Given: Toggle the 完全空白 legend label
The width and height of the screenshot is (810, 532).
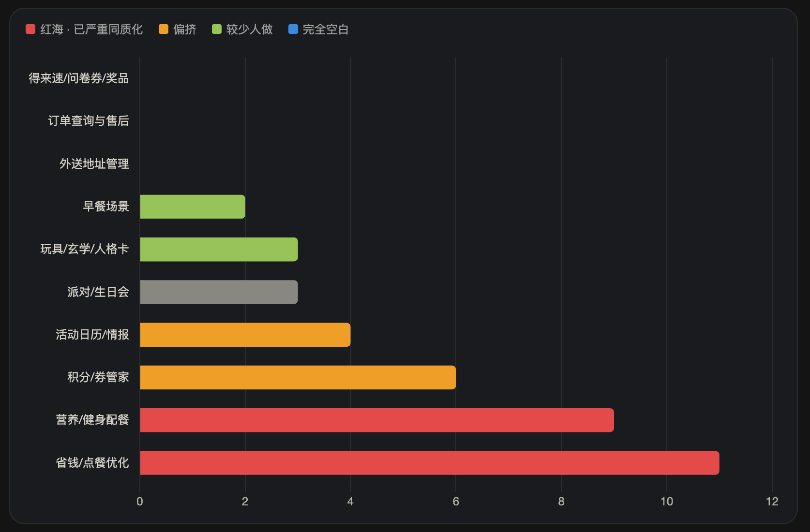Looking at the screenshot, I should point(326,30).
